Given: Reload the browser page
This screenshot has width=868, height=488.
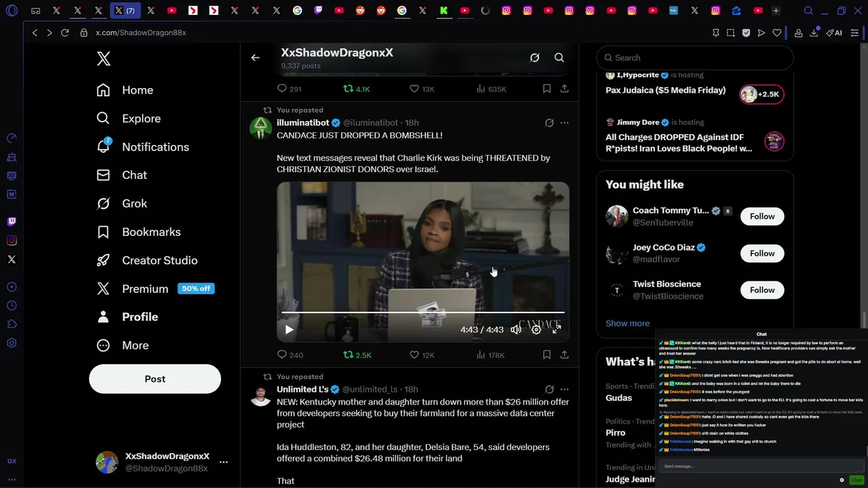Looking at the screenshot, I should (64, 33).
